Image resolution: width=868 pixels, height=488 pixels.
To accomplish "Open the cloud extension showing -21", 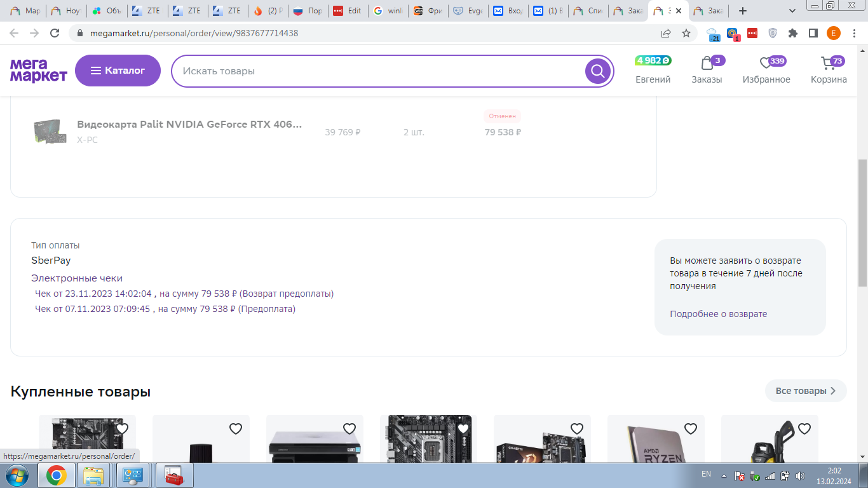I will pyautogui.click(x=713, y=34).
